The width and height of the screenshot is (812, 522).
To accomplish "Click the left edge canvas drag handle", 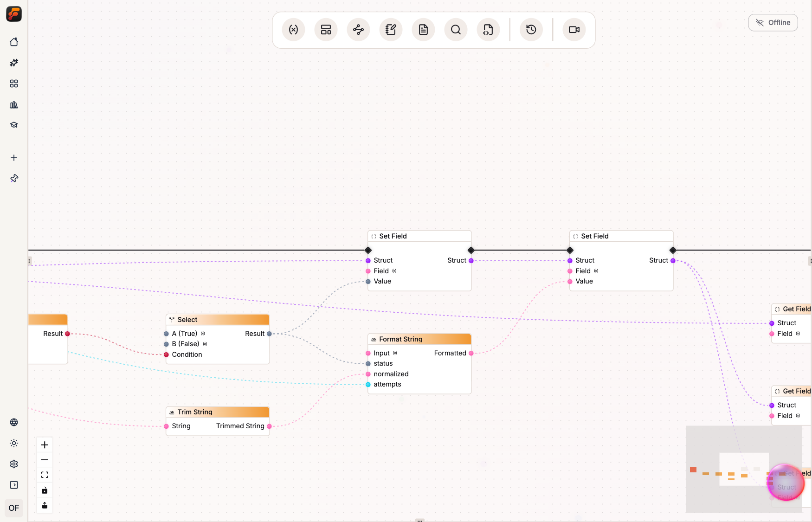I will pyautogui.click(x=29, y=261).
